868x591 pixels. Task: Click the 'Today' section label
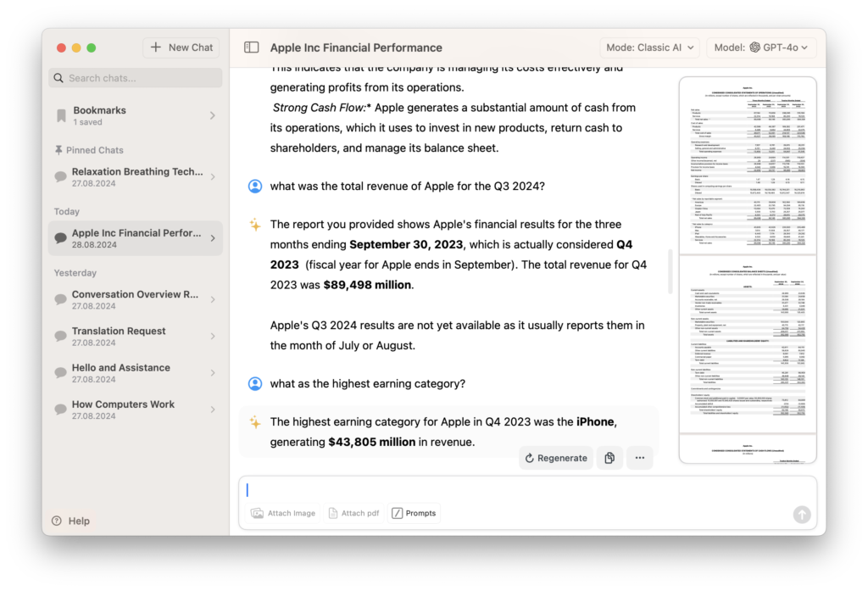(67, 212)
